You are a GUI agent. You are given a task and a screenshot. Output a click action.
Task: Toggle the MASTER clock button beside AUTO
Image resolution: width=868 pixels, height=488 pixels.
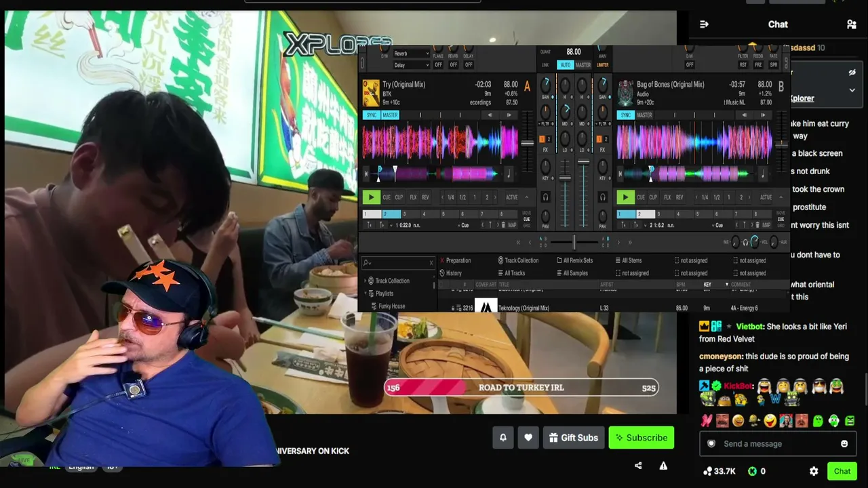pos(583,65)
